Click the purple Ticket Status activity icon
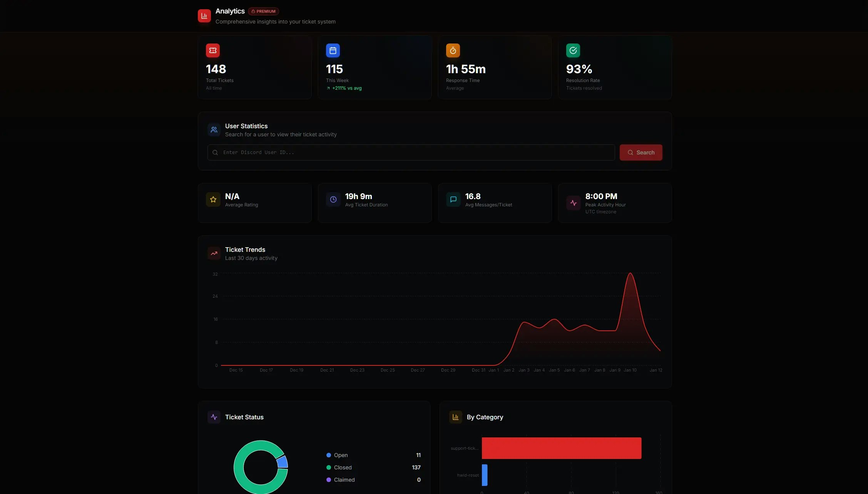This screenshot has height=494, width=868. click(214, 417)
